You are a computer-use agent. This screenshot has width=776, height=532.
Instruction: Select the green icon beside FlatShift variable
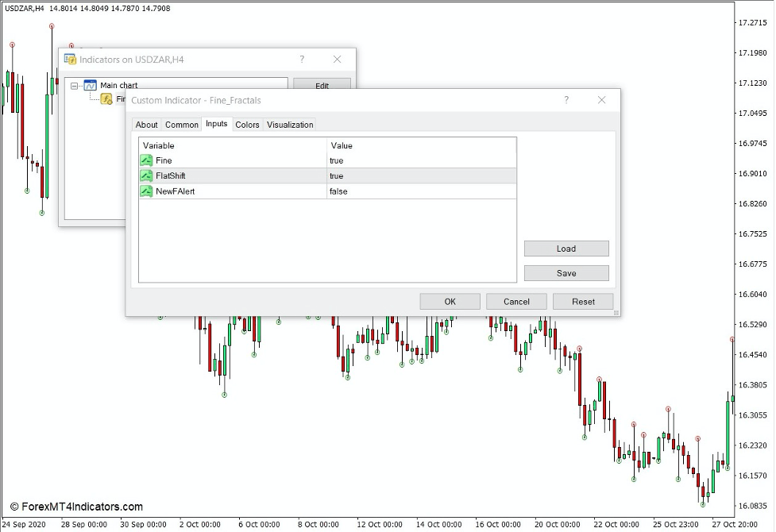pos(146,175)
